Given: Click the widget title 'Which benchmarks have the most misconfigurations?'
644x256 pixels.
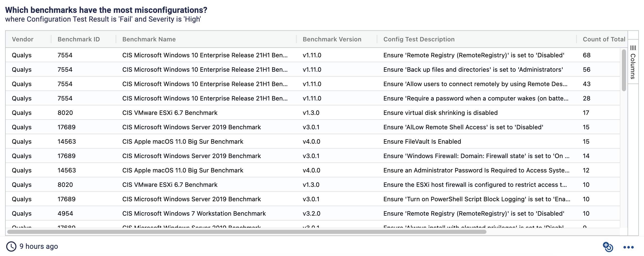Looking at the screenshot, I should coord(106,10).
